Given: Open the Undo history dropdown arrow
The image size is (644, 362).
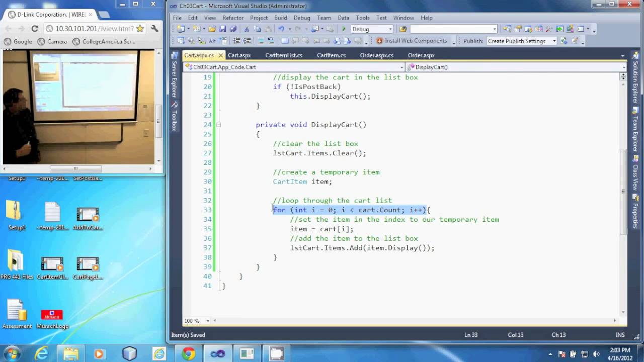Looking at the screenshot, I should click(290, 29).
